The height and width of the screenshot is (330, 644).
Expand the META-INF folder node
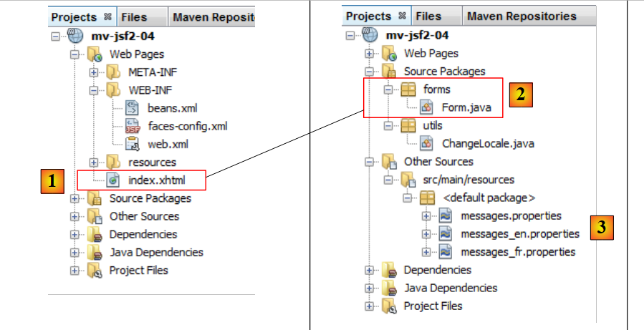tap(94, 72)
